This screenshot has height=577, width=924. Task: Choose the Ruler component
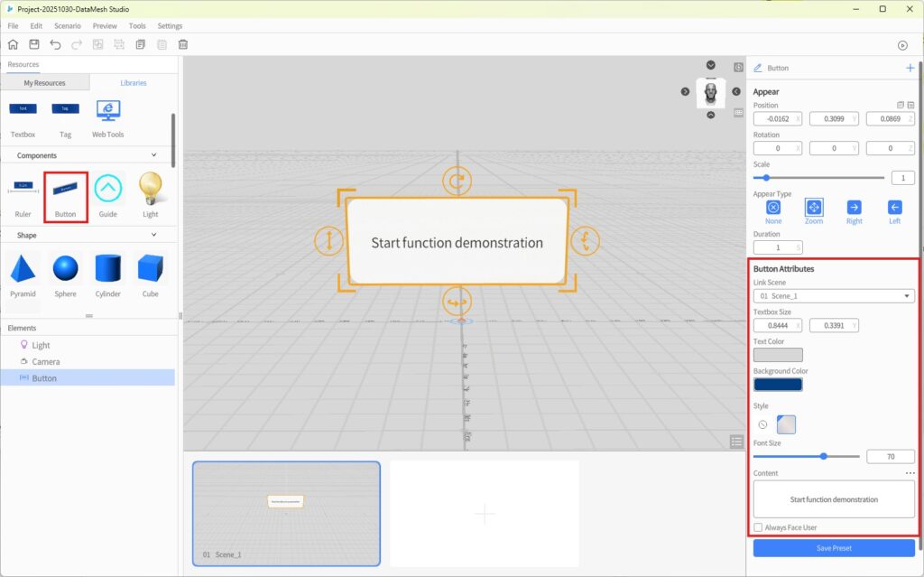(23, 191)
